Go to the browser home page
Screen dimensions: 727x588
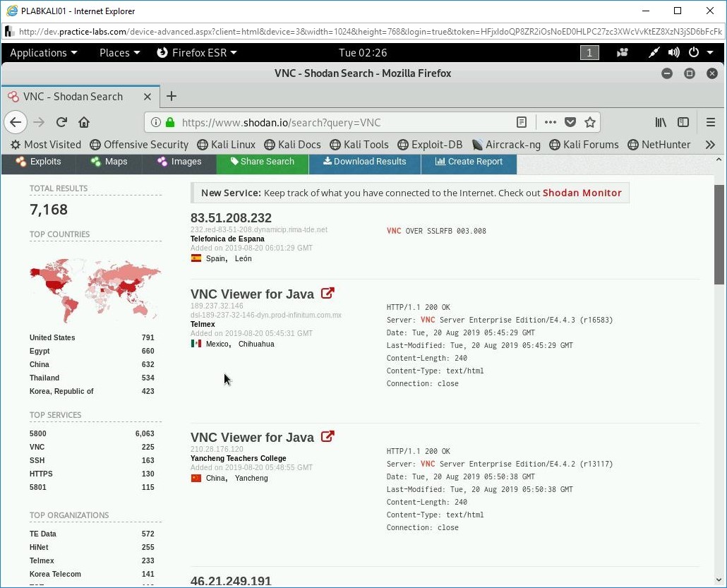83,121
